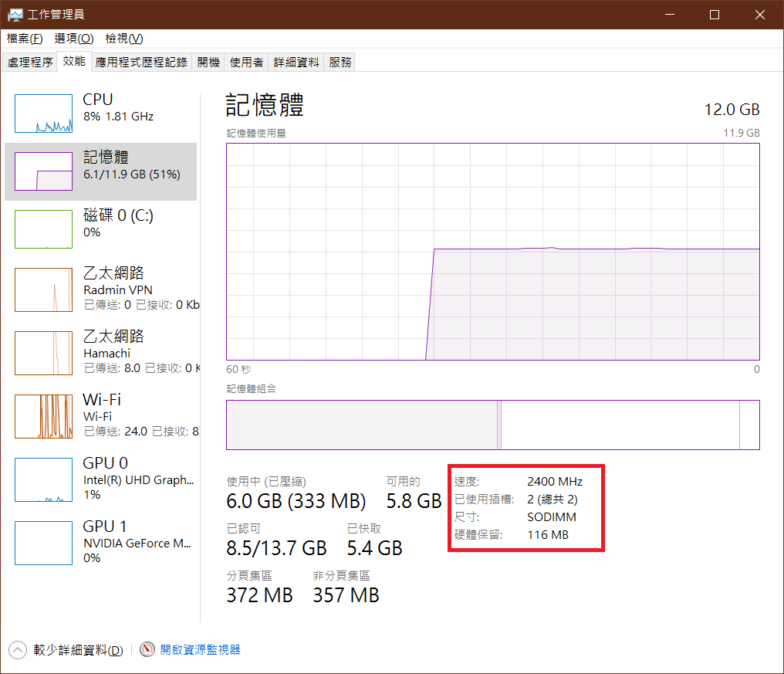Click the 2 (總共 2) slots value

553,500
